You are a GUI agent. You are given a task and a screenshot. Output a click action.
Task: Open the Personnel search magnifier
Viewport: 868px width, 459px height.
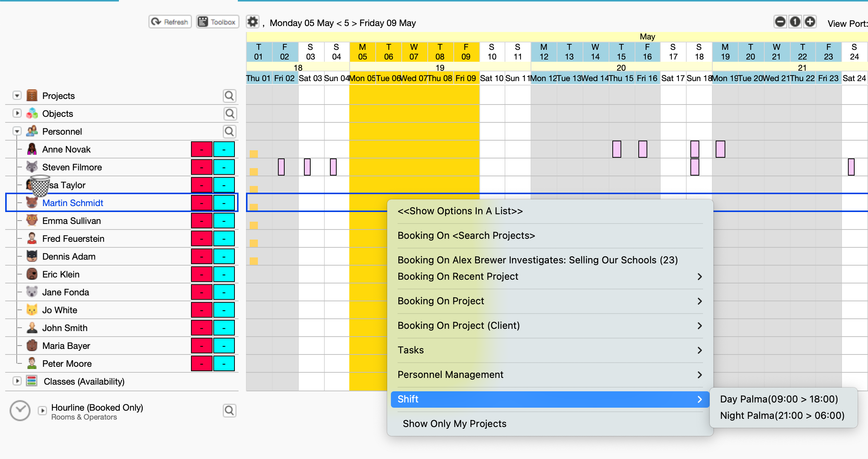pyautogui.click(x=230, y=132)
